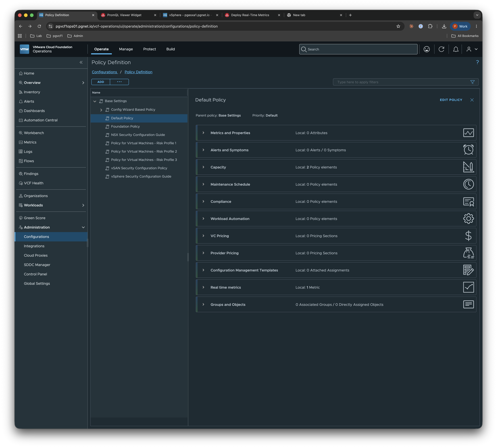
Task: Click the Configuration Management Templates icon
Action: pos(468,270)
